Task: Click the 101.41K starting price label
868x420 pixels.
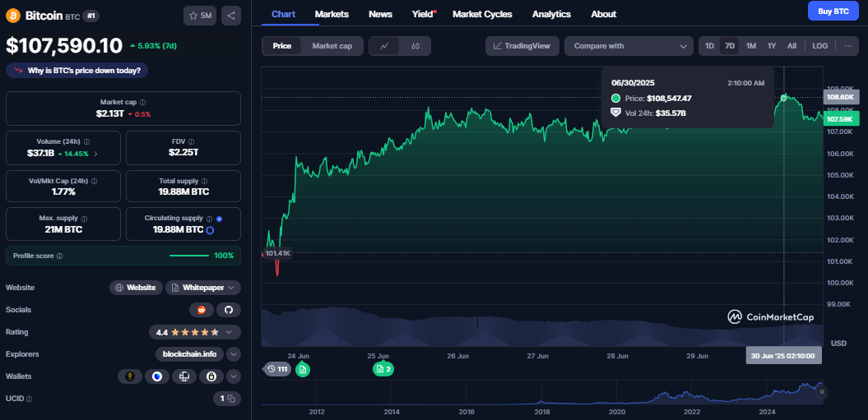Action: click(277, 253)
